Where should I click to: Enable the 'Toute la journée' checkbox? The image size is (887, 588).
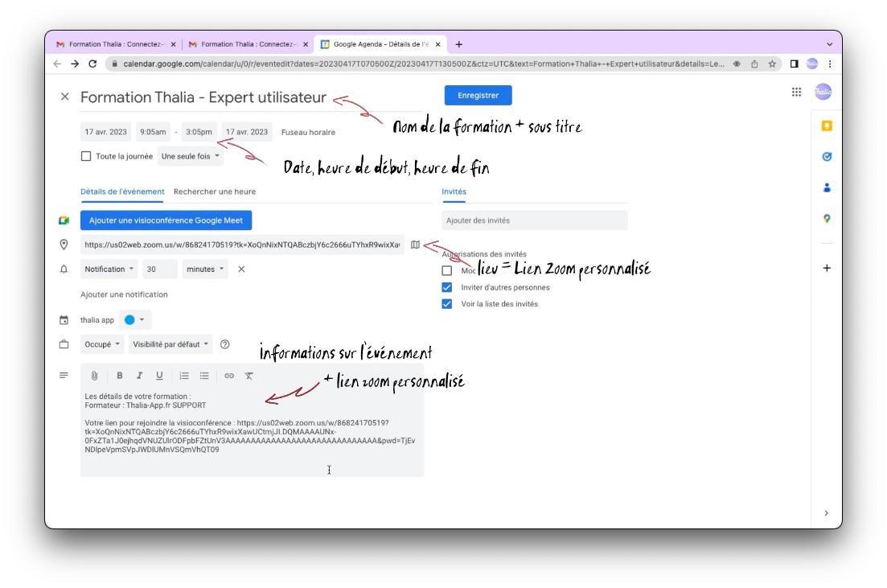86,156
